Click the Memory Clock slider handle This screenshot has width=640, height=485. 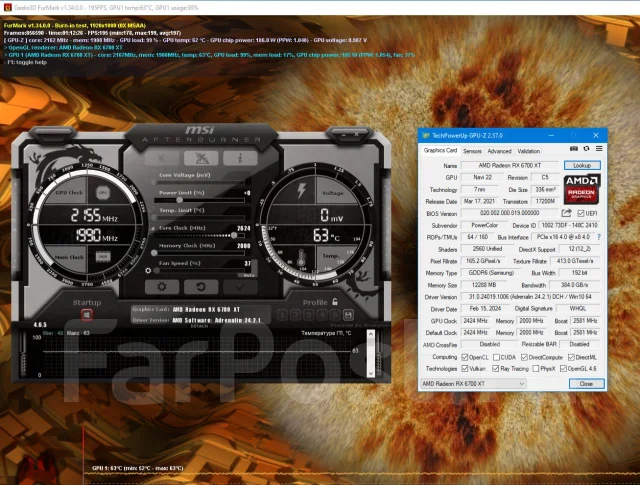(x=154, y=253)
